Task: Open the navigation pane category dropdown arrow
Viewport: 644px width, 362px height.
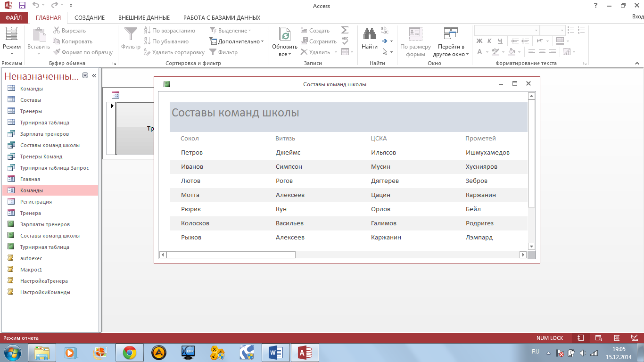Action: (85, 75)
